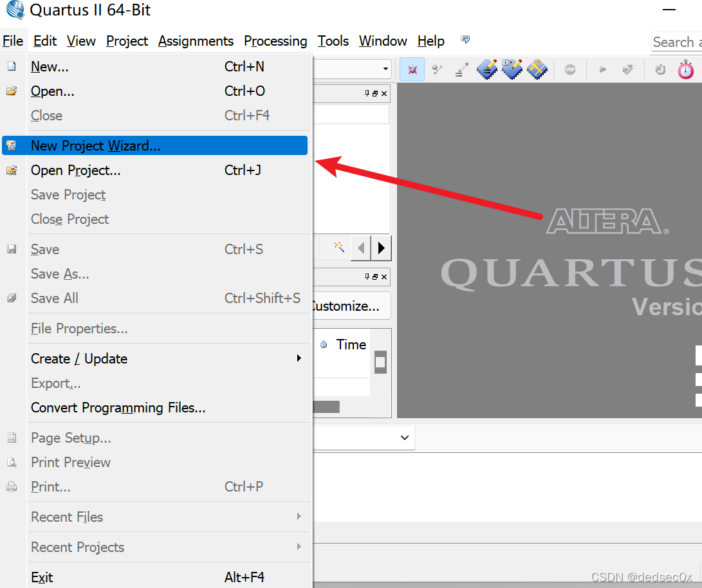Click the Search altera.com input field

676,42
